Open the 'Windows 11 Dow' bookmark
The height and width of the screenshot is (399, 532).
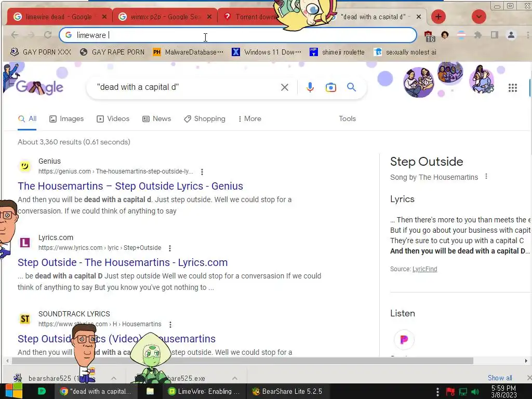tap(267, 52)
